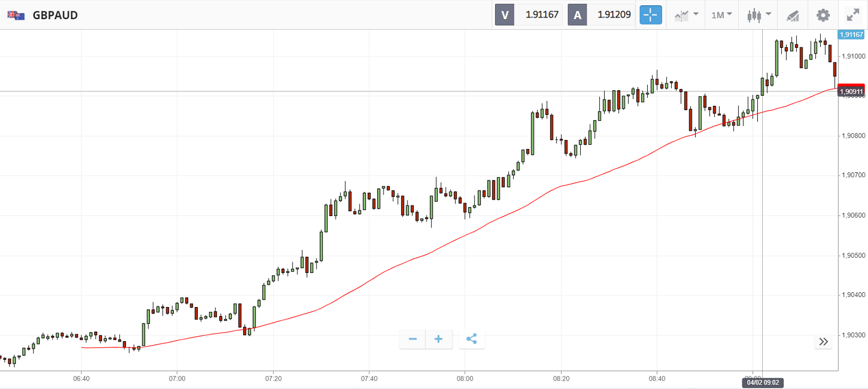Open the 1M timeframe dropdown
868x389 pixels.
pos(722,15)
